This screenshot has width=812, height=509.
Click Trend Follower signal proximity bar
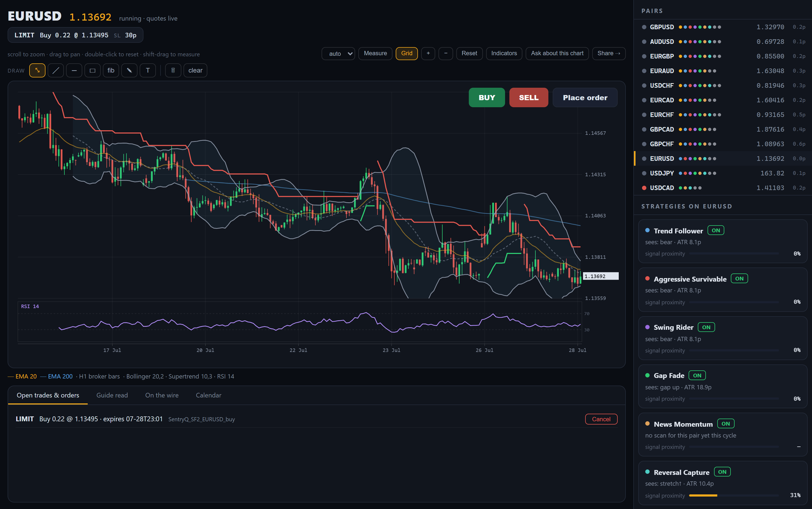pyautogui.click(x=734, y=253)
